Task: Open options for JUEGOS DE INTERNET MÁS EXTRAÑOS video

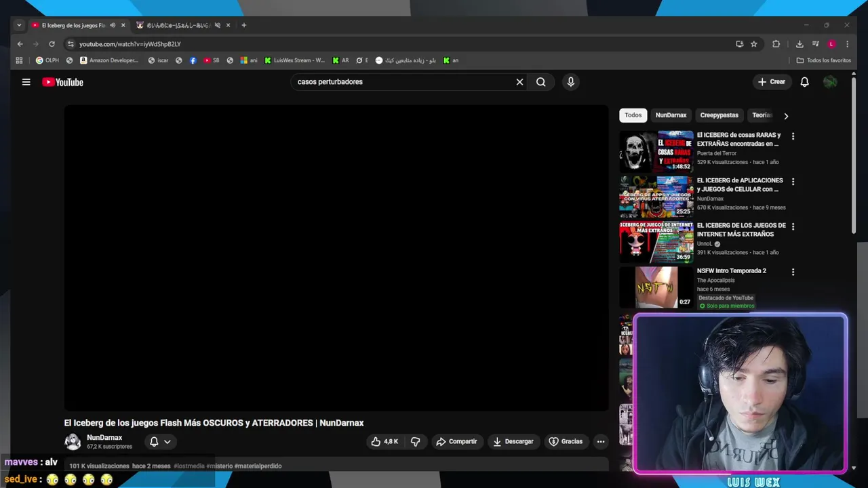Action: 793,226
